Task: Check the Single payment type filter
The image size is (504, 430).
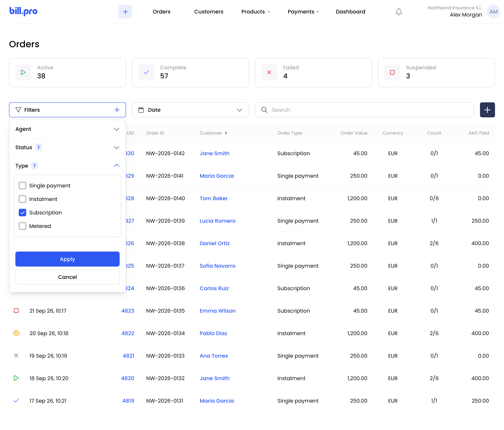Action: coord(22,186)
